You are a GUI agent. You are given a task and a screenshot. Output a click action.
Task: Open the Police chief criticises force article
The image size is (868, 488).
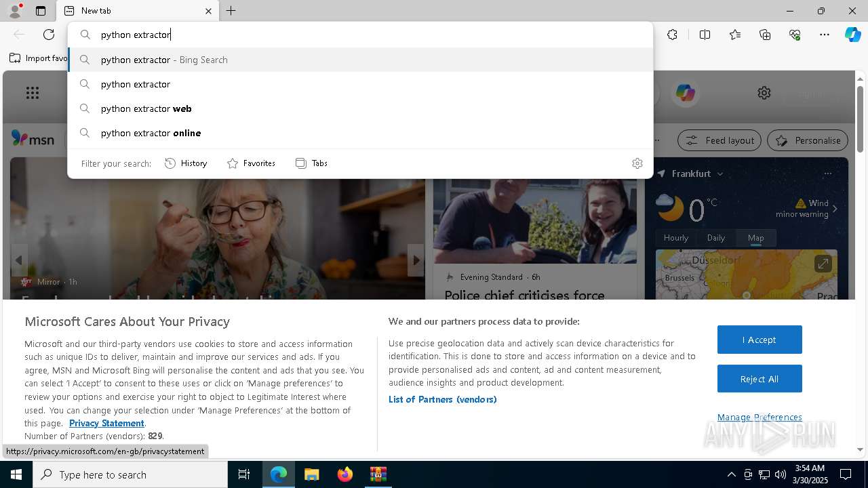[x=524, y=296]
